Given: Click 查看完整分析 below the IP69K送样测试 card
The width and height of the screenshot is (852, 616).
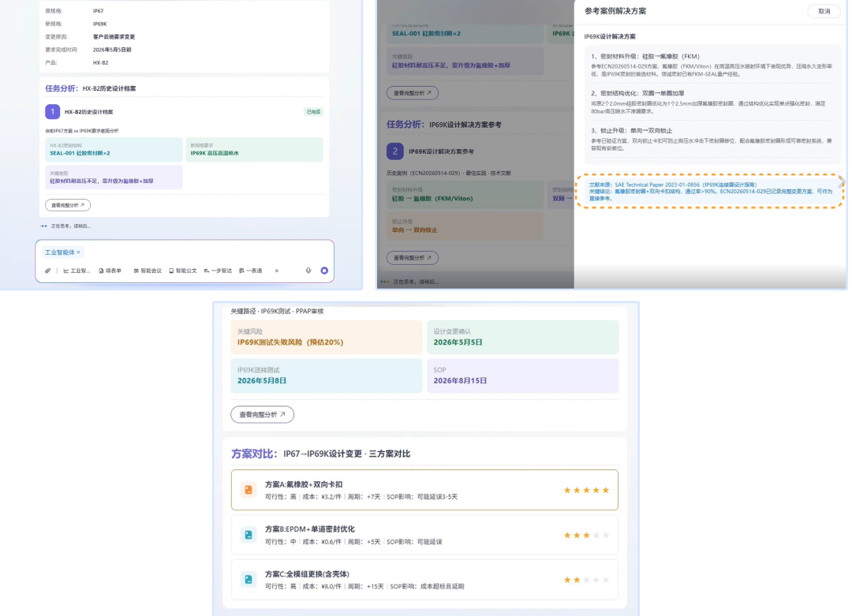Looking at the screenshot, I should (263, 414).
